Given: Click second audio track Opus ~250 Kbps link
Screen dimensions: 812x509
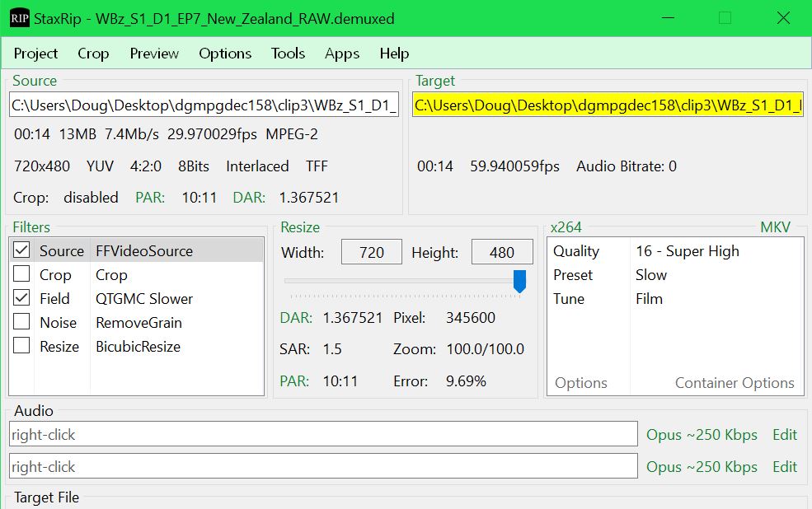Looking at the screenshot, I should (x=702, y=466).
